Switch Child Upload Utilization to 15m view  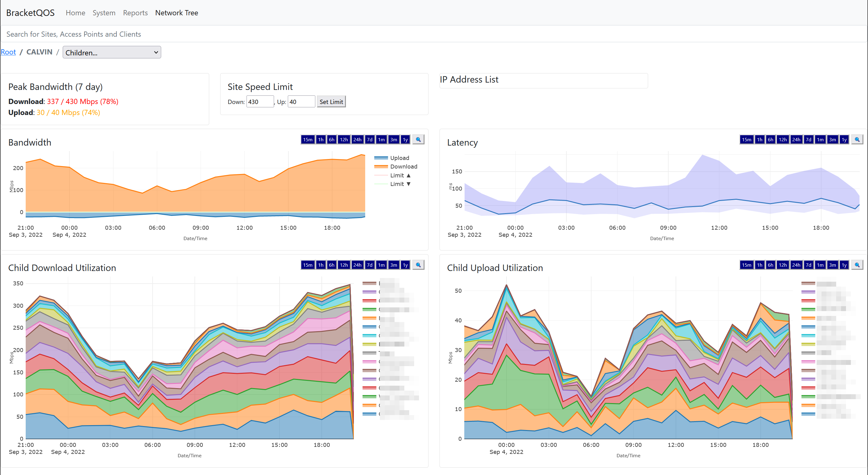pos(747,265)
